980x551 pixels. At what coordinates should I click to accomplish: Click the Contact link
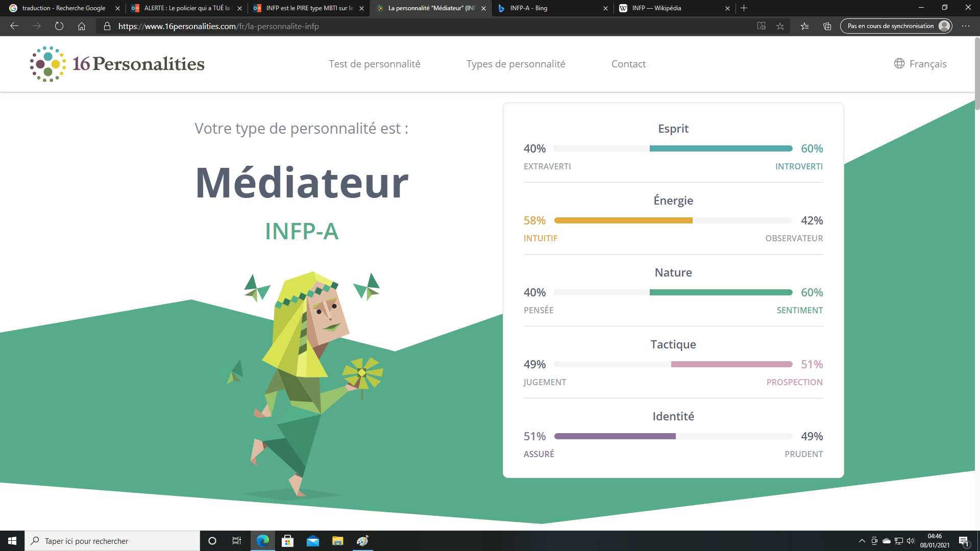point(628,64)
